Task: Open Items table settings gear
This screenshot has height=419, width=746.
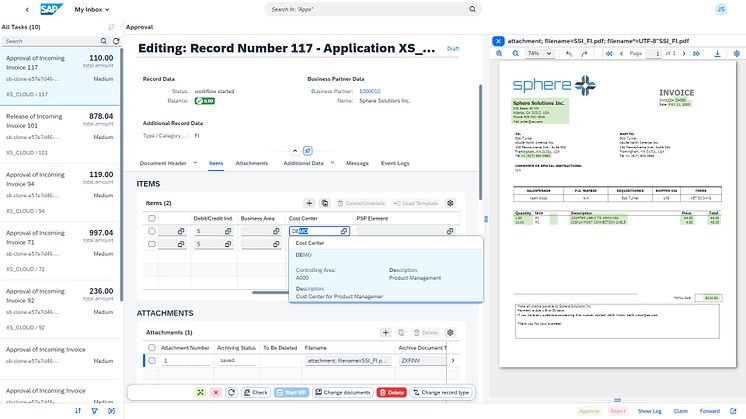Action: coord(450,203)
